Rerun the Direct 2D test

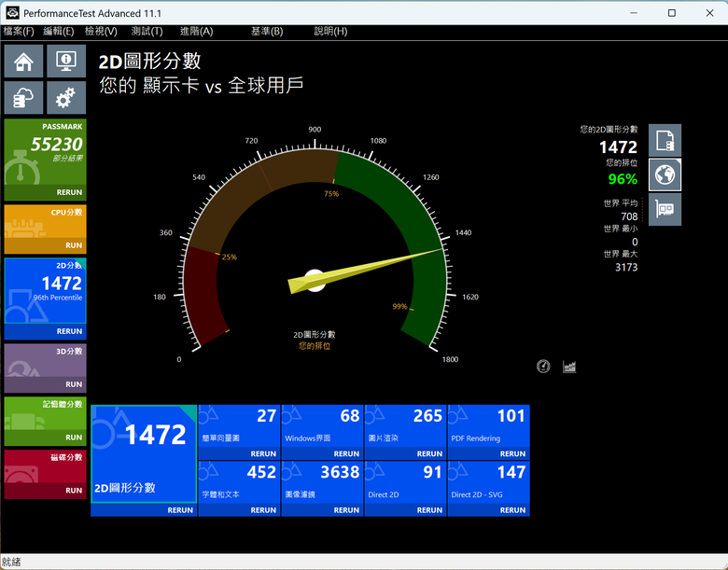(405, 509)
